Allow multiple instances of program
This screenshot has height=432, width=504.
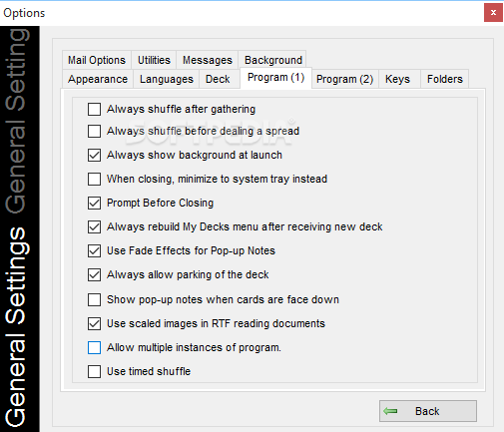[x=94, y=347]
